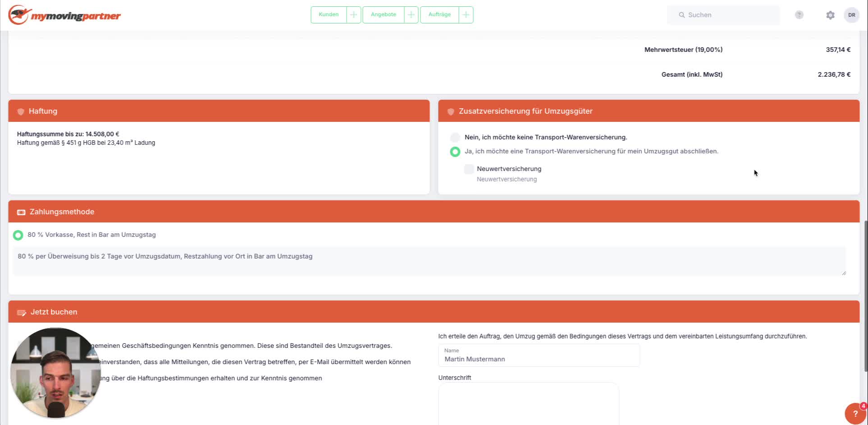Screen dimensions: 868x425
Task: Open the orange help chat bubble
Action: [855, 413]
